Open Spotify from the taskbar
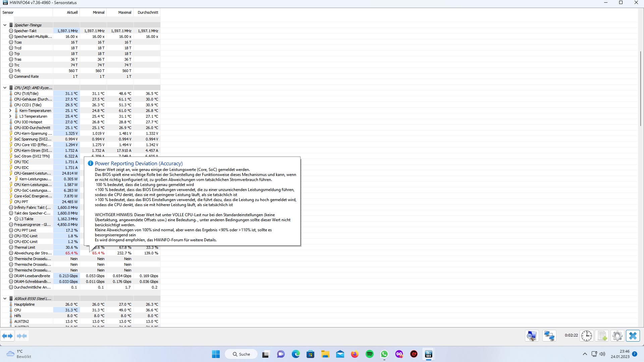This screenshot has width=644, height=362. [x=369, y=354]
